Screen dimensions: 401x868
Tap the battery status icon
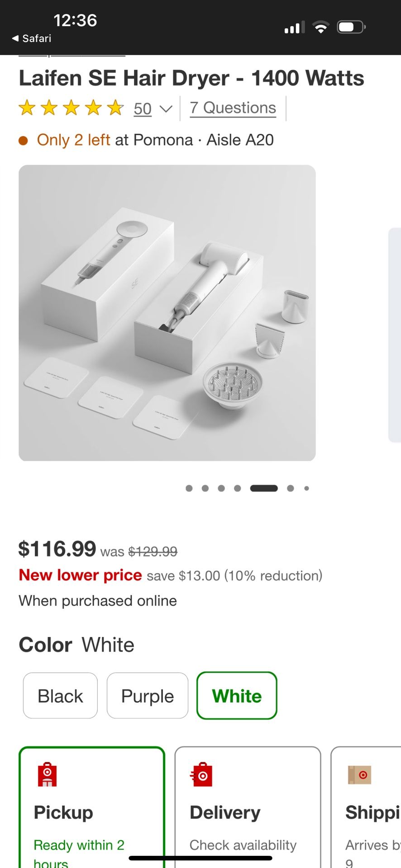point(351,28)
